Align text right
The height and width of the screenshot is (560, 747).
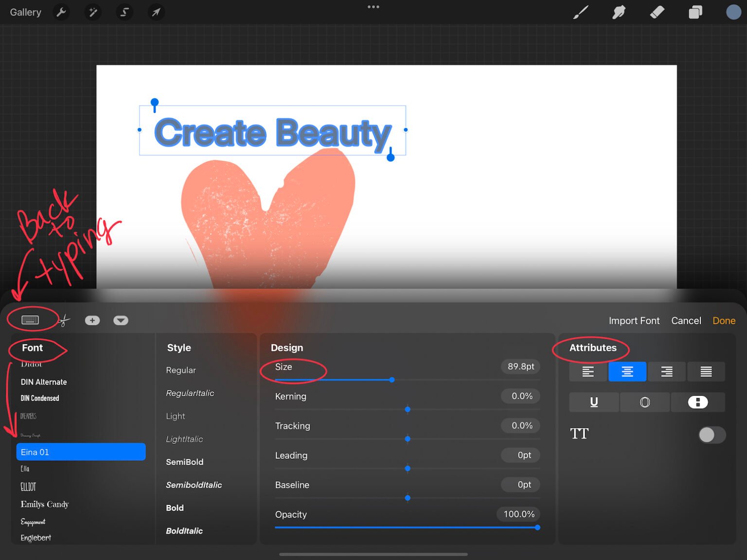pos(667,372)
